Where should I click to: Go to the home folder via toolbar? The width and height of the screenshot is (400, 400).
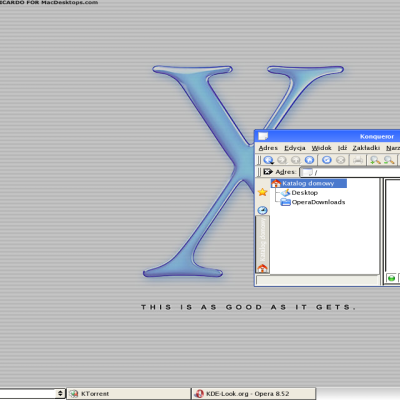[x=309, y=160]
